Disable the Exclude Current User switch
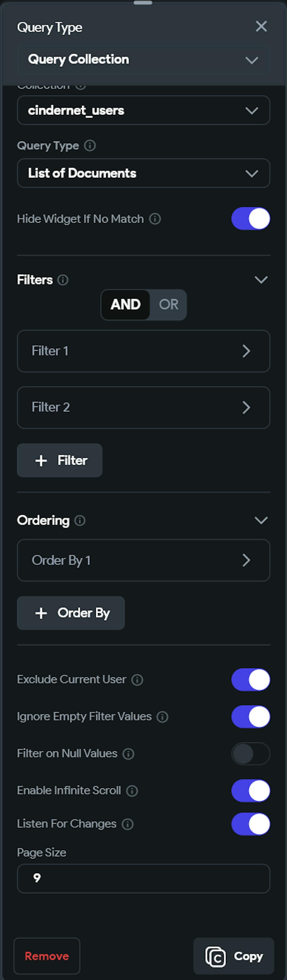The image size is (287, 980). [x=251, y=680]
